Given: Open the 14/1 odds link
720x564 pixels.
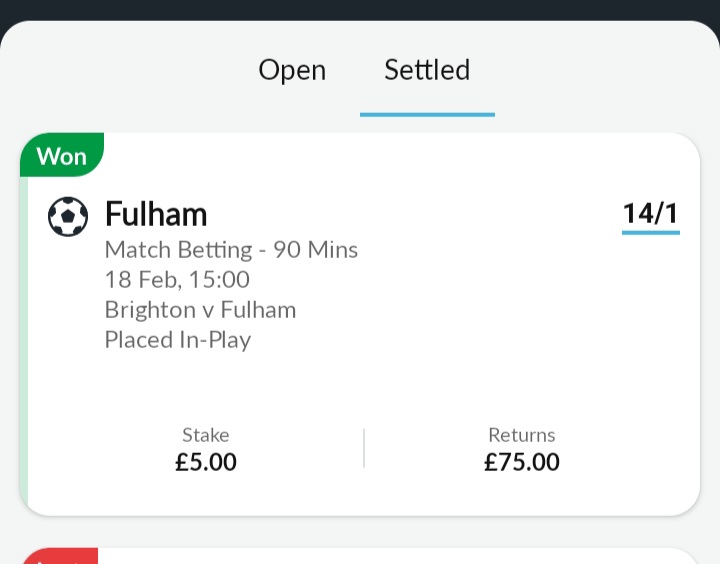Looking at the screenshot, I should (x=651, y=214).
